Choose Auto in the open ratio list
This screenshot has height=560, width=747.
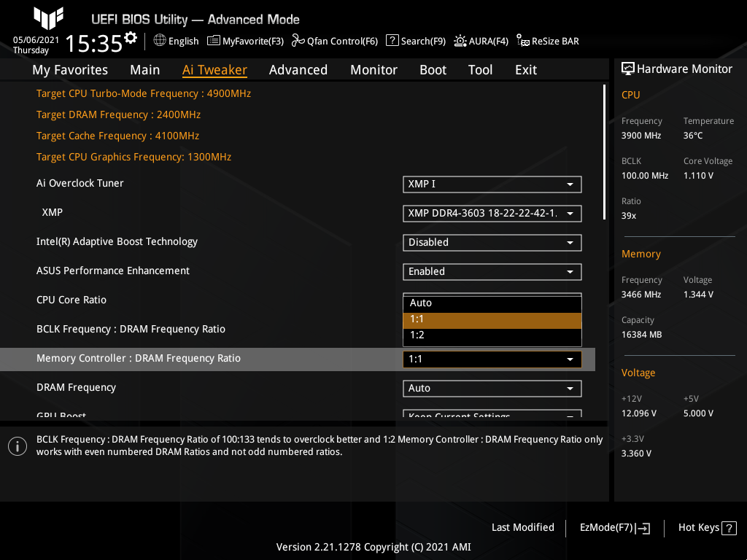tap(492, 303)
